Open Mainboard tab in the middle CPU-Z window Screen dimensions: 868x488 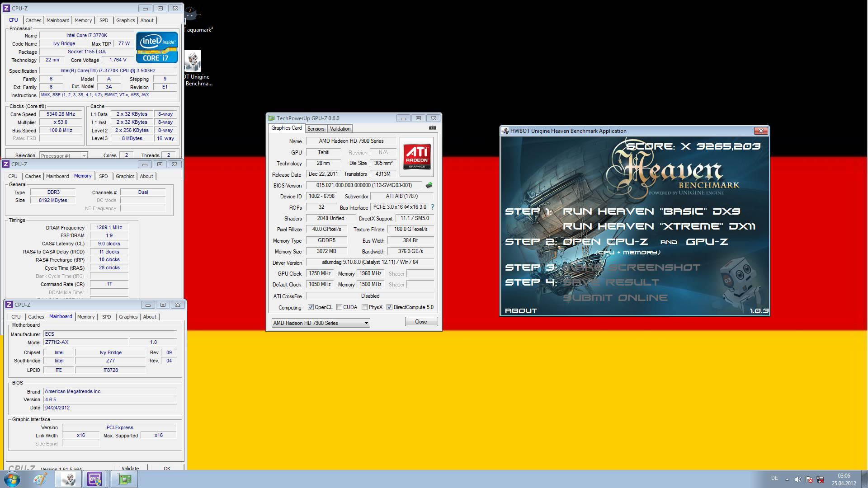click(57, 176)
